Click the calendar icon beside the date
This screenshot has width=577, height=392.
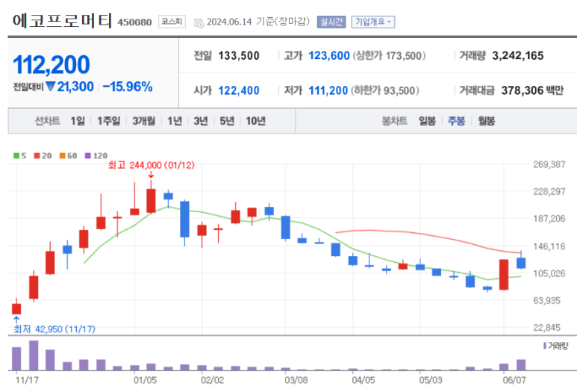(x=199, y=23)
